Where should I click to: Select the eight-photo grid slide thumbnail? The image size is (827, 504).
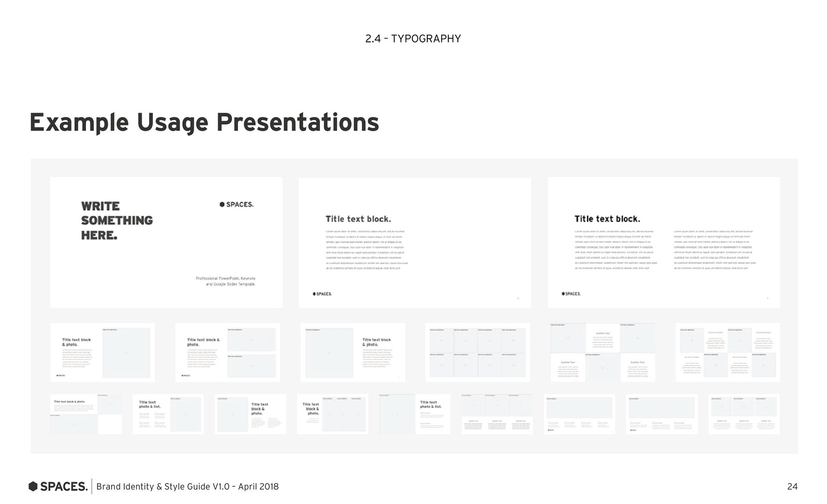[x=477, y=352]
